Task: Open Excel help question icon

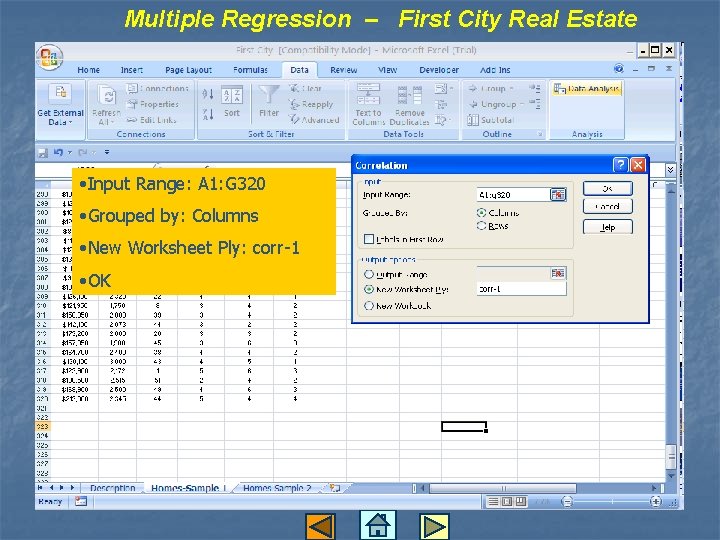Action: click(619, 69)
